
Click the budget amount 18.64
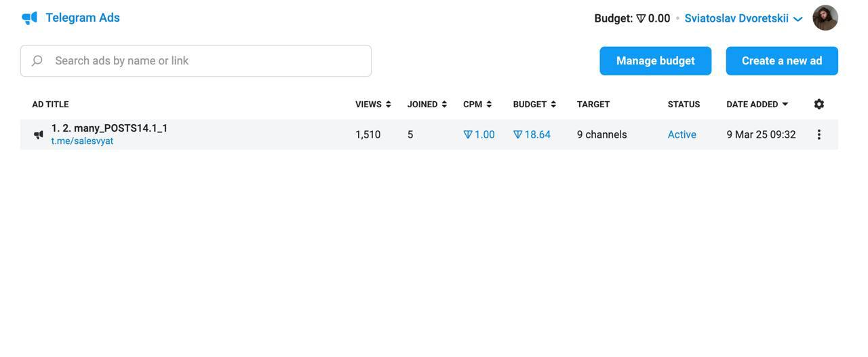532,134
